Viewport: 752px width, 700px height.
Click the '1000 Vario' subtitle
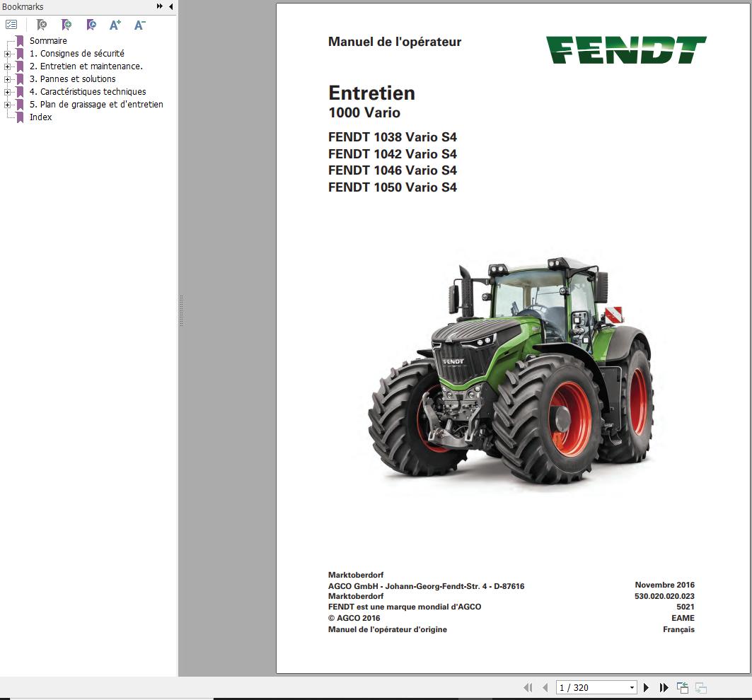[x=364, y=112]
